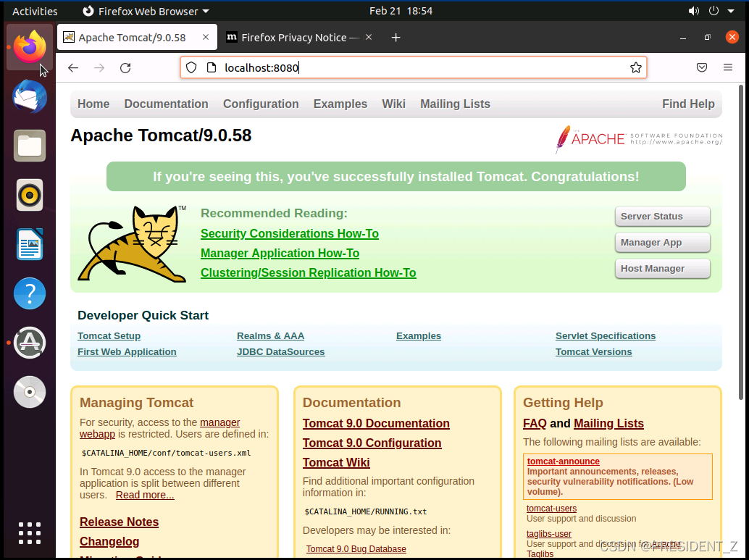Open the Tomcat Setup link

(109, 336)
